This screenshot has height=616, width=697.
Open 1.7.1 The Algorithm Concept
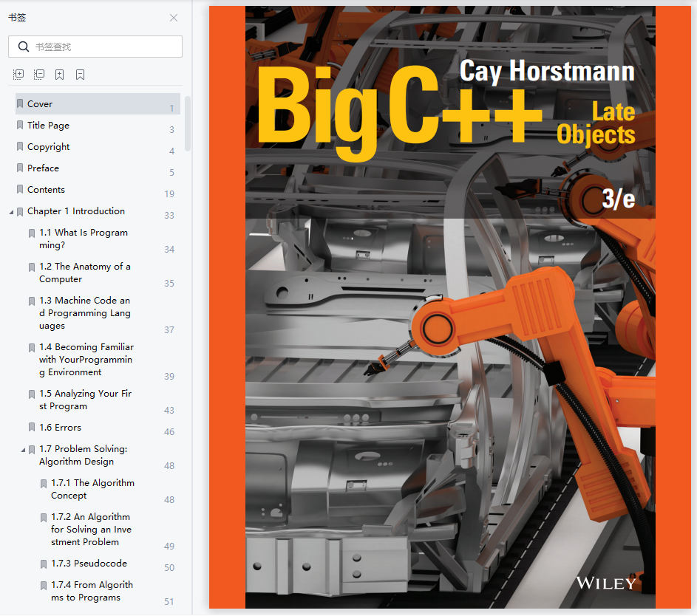pyautogui.click(x=92, y=489)
